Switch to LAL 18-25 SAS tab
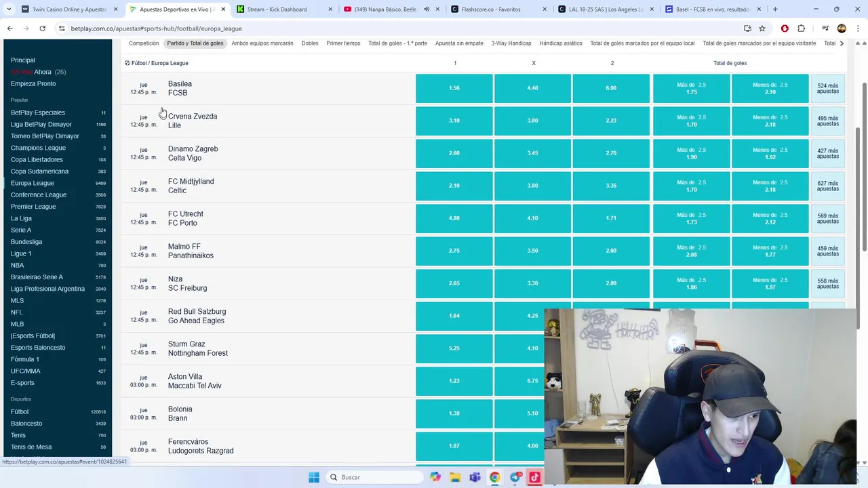Image resolution: width=868 pixels, height=488 pixels. coord(604,9)
